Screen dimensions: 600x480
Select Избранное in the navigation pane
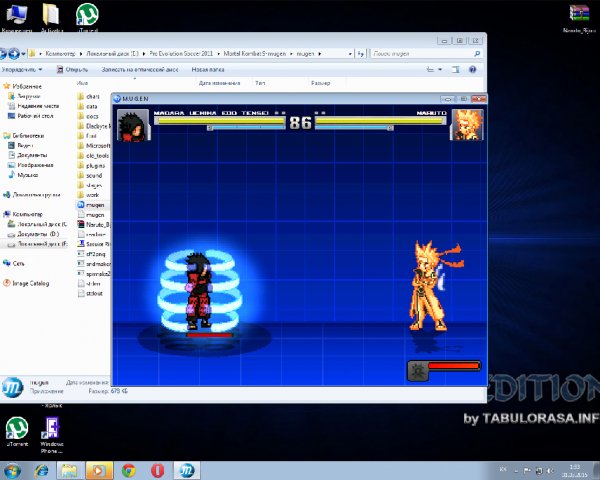pyautogui.click(x=27, y=87)
